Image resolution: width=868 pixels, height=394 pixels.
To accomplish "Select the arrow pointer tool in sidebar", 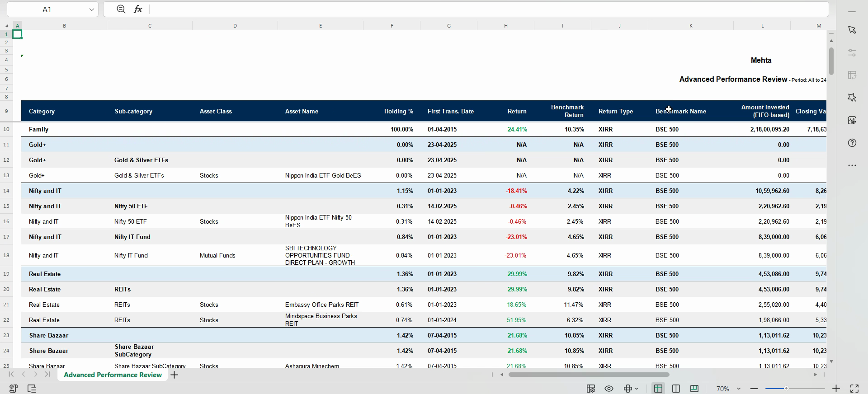I will pyautogui.click(x=852, y=30).
